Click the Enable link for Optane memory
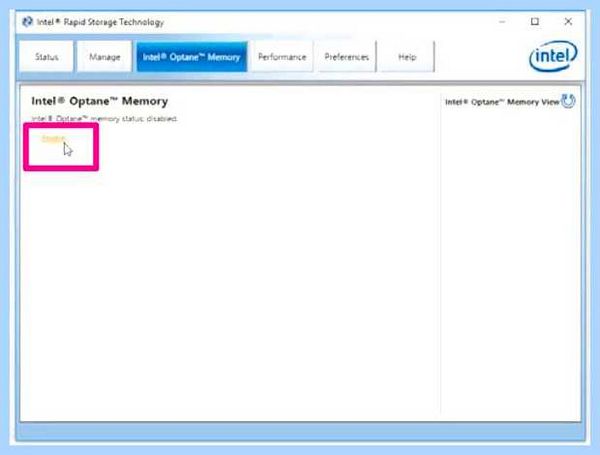Image resolution: width=600 pixels, height=455 pixels. click(53, 138)
